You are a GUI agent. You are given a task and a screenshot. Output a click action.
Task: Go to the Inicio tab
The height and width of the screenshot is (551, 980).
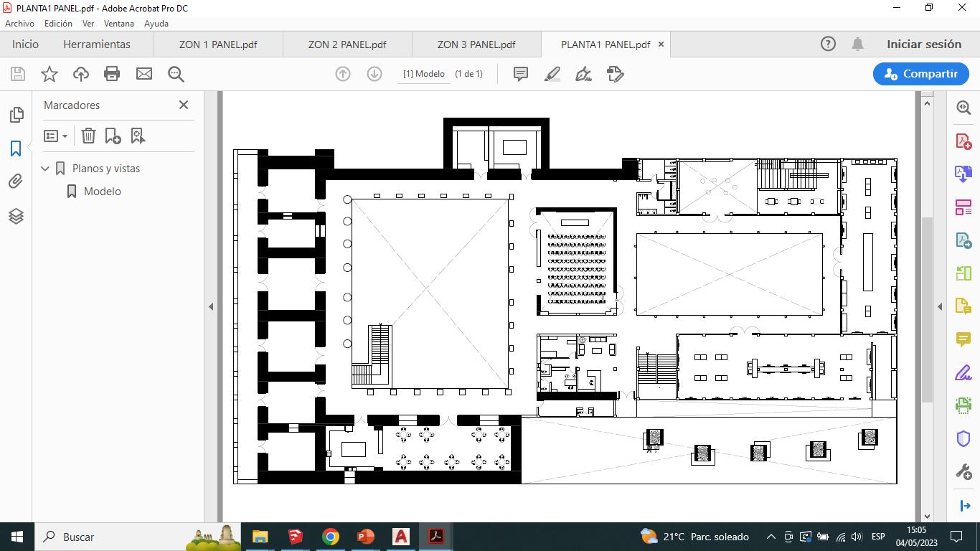(x=25, y=44)
